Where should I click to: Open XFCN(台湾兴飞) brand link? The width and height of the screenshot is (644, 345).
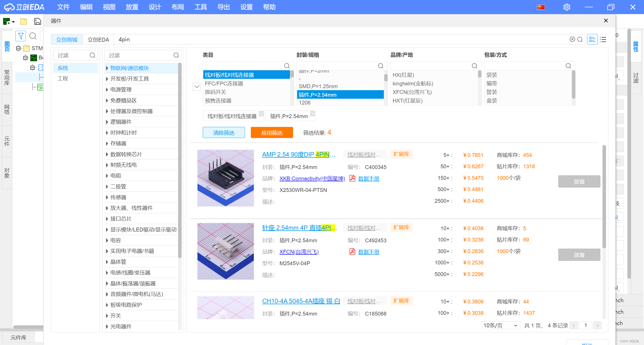point(299,252)
